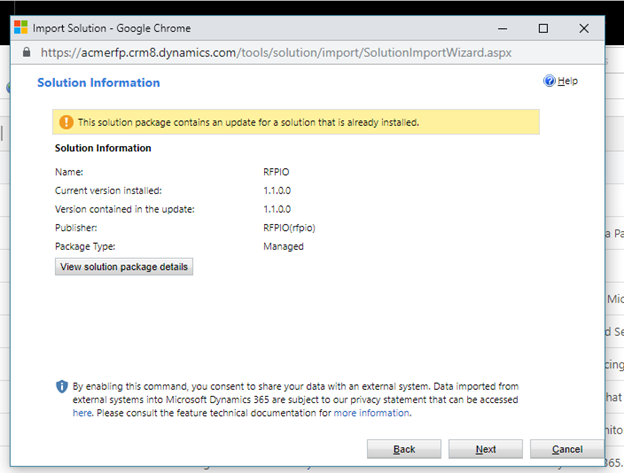Minimize the Import Solution window

503,28
